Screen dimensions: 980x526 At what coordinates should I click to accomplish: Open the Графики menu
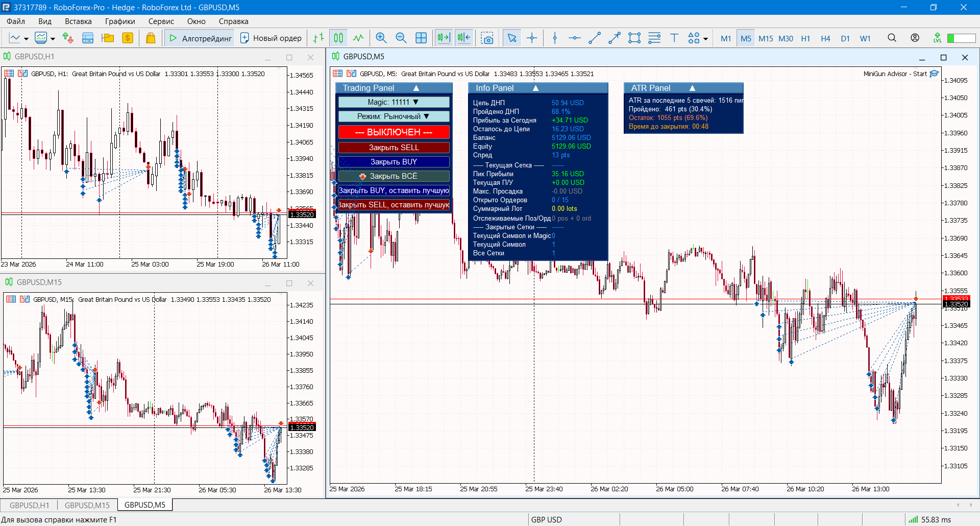tap(120, 21)
